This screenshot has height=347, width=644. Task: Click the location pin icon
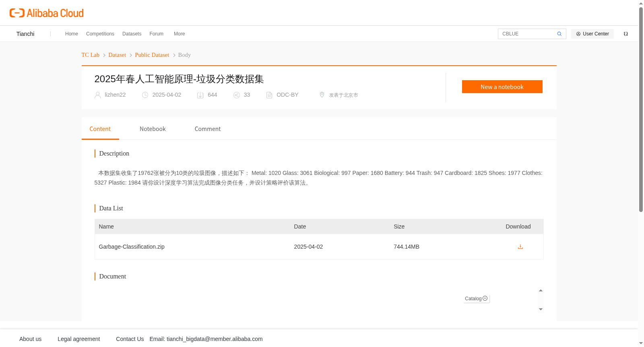click(322, 95)
